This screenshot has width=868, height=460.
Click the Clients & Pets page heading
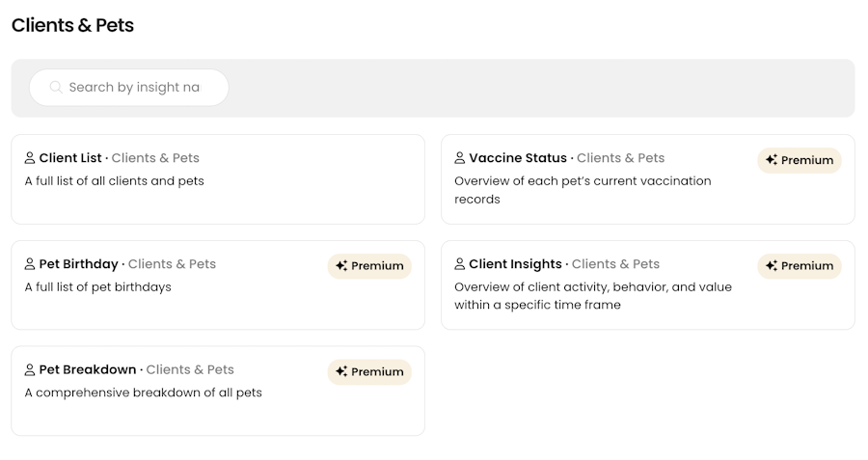[72, 25]
